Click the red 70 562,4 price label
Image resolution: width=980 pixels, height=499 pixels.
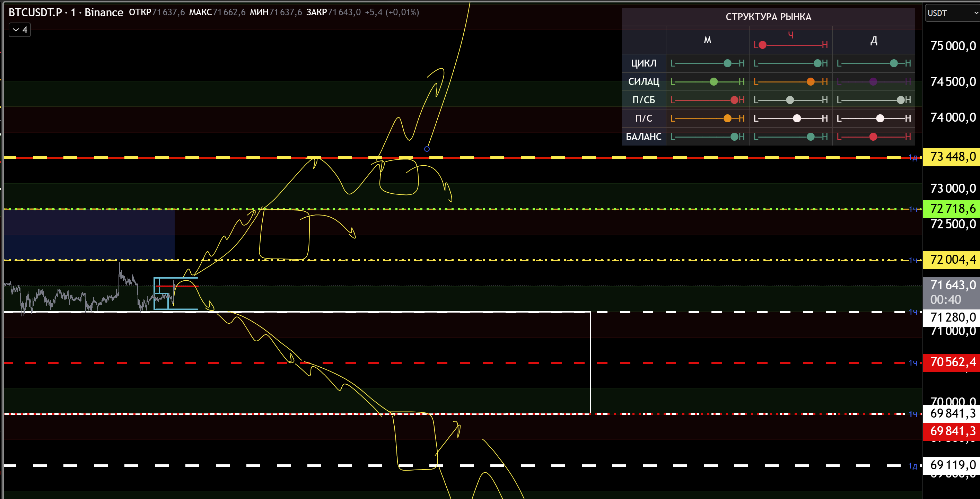point(952,362)
